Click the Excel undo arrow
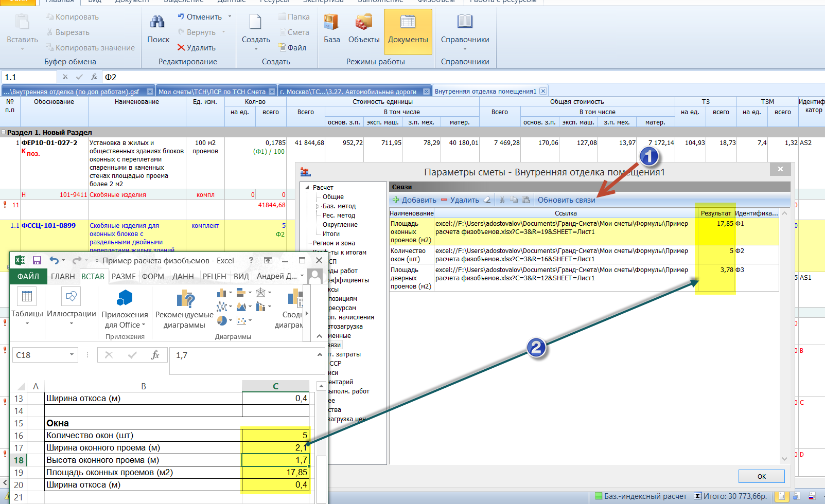 pyautogui.click(x=54, y=260)
